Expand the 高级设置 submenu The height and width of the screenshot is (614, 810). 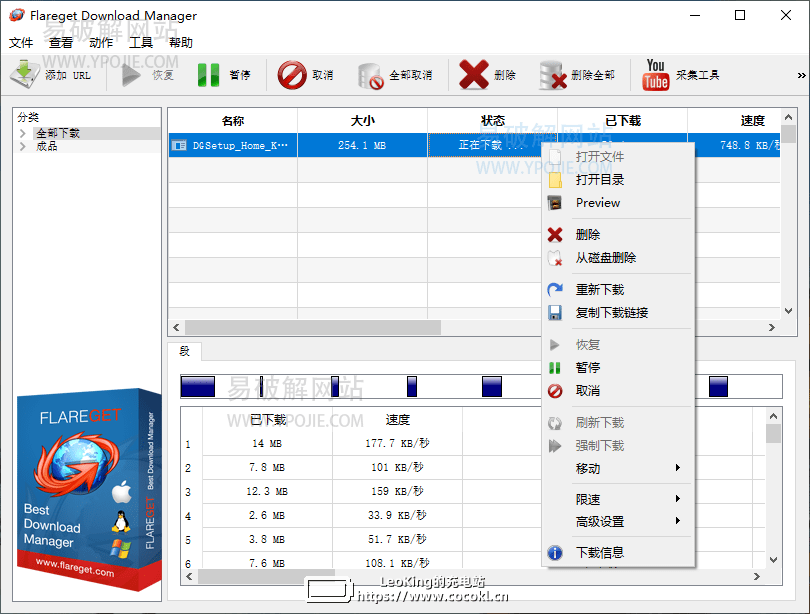coord(618,522)
